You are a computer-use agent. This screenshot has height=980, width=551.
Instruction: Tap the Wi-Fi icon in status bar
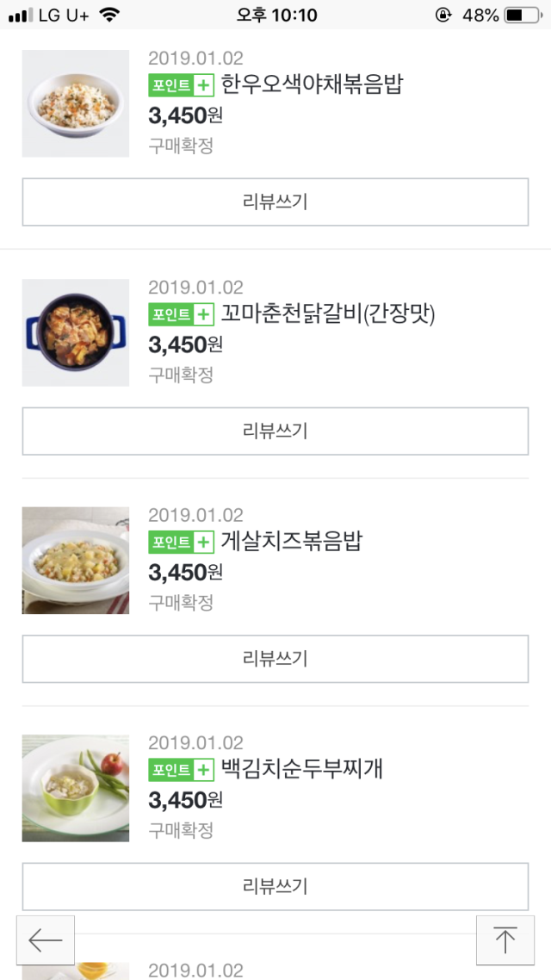coord(109,15)
